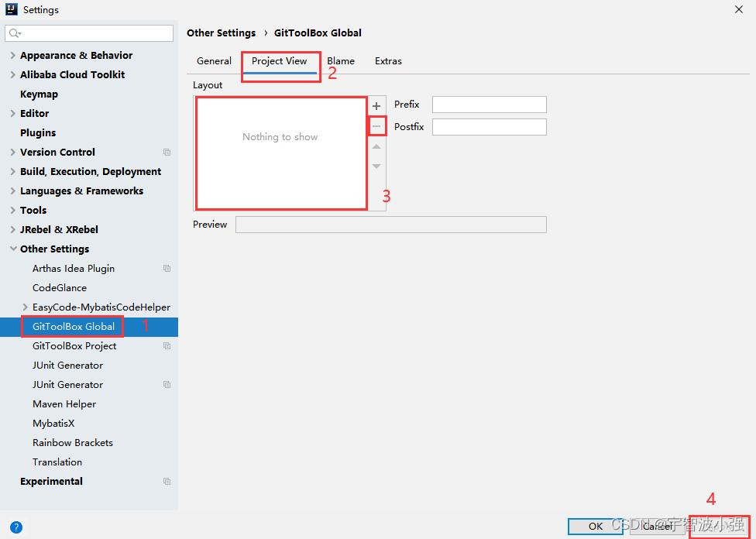Click IntelliJ logo in Settings title bar
The height and width of the screenshot is (539, 756).
[12, 9]
